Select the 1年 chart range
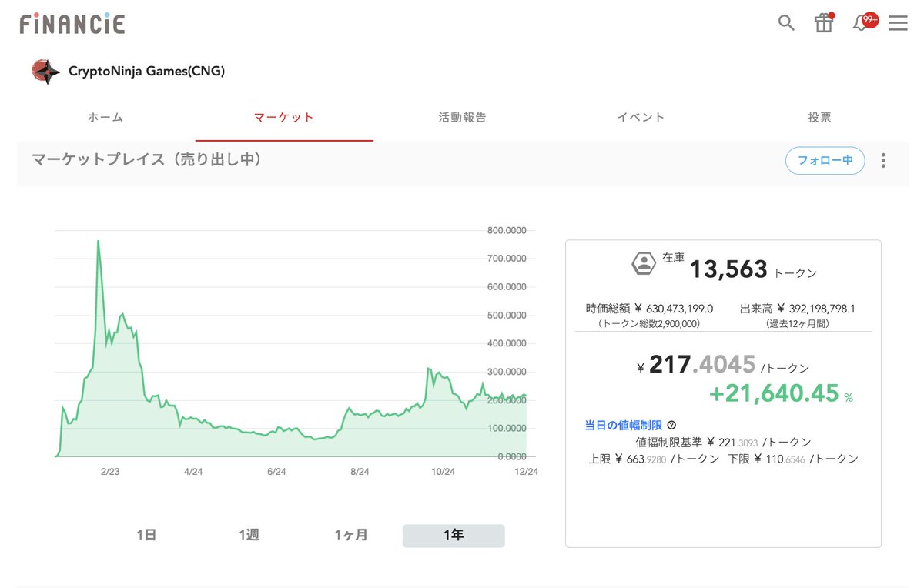 [x=454, y=535]
